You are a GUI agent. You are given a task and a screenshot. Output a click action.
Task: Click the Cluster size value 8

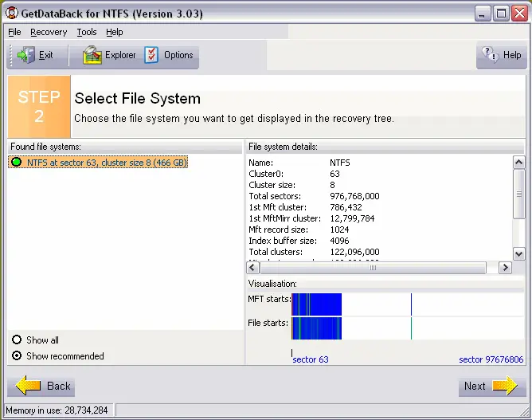[x=332, y=185]
